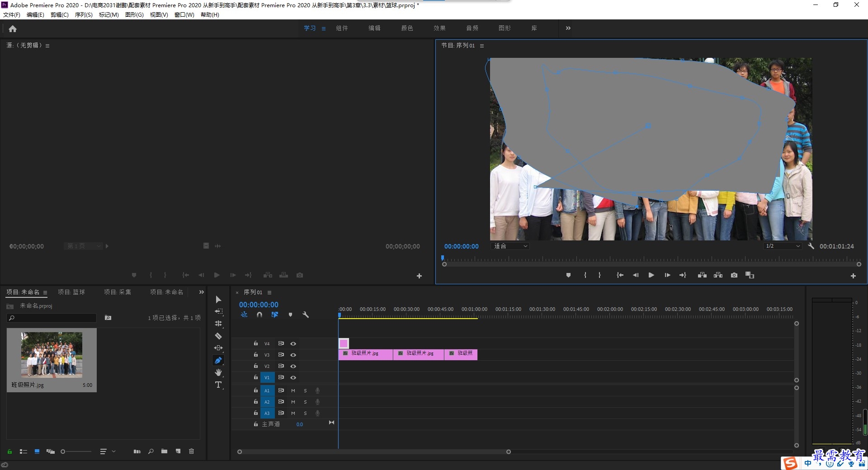Create new bin in project panel
This screenshot has height=470, width=868.
click(164, 451)
